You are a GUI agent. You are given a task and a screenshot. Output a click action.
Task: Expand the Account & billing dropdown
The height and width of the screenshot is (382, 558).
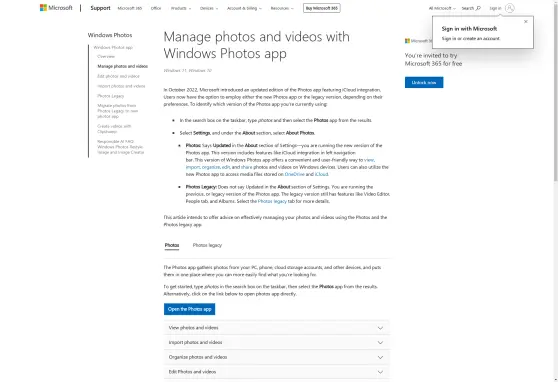click(x=244, y=8)
